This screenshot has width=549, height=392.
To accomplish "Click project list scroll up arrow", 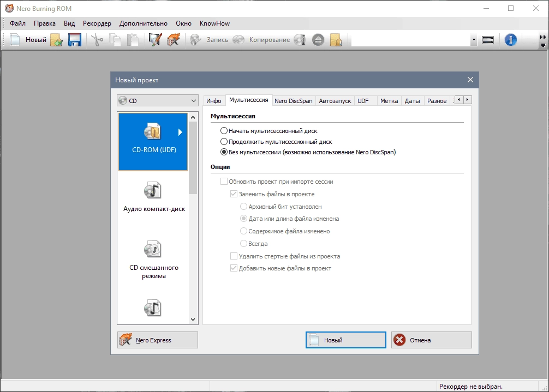I will click(193, 117).
